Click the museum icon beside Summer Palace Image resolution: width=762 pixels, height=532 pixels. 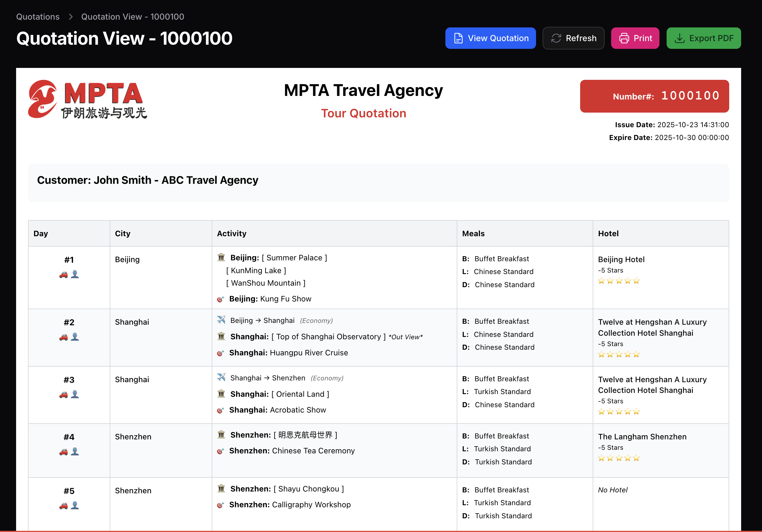pos(221,257)
